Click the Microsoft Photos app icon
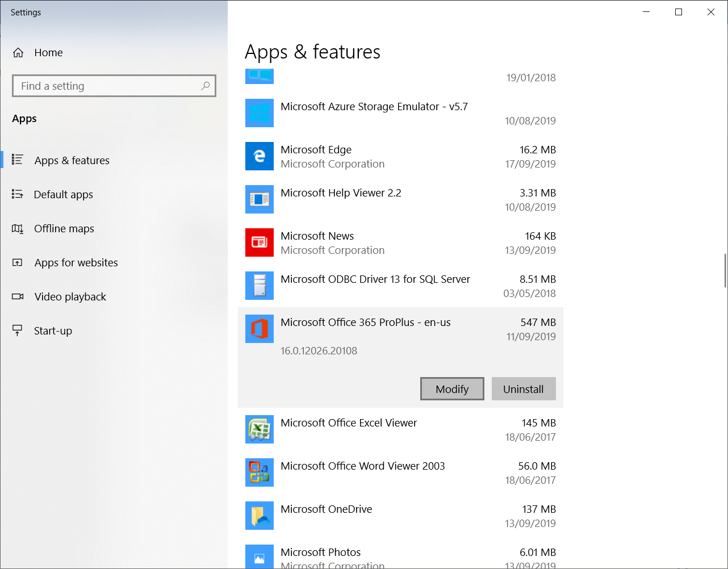 coord(260,557)
